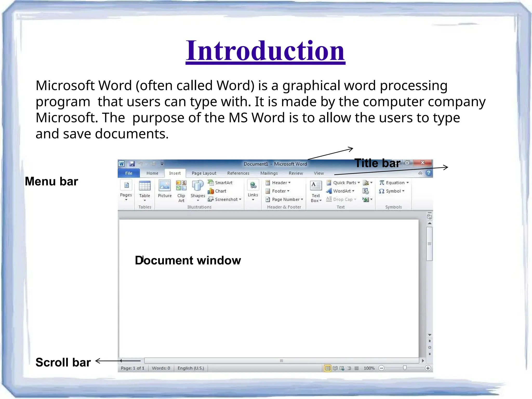Switch to the View tab
The width and height of the screenshot is (532, 399).
[x=319, y=173]
